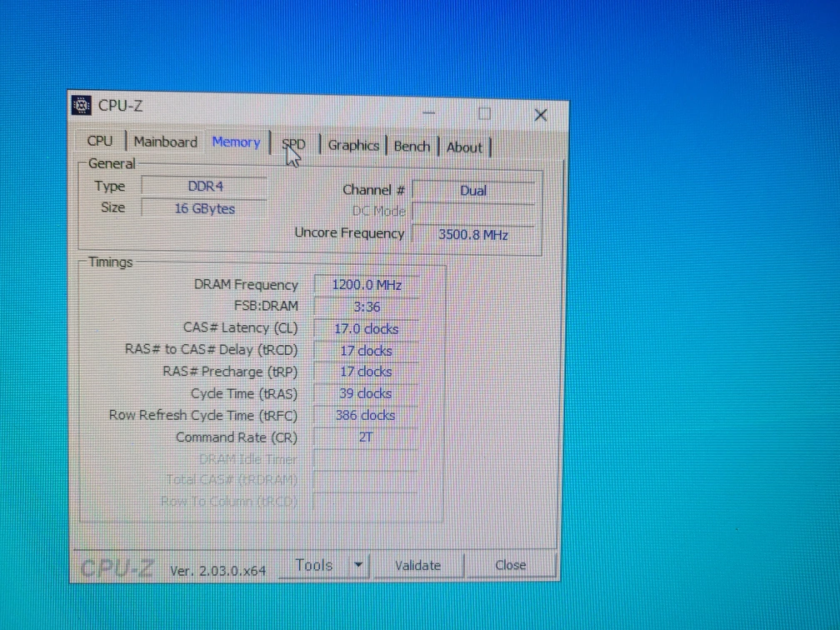
Task: Expand the Tools dropdown arrow
Action: tap(357, 566)
